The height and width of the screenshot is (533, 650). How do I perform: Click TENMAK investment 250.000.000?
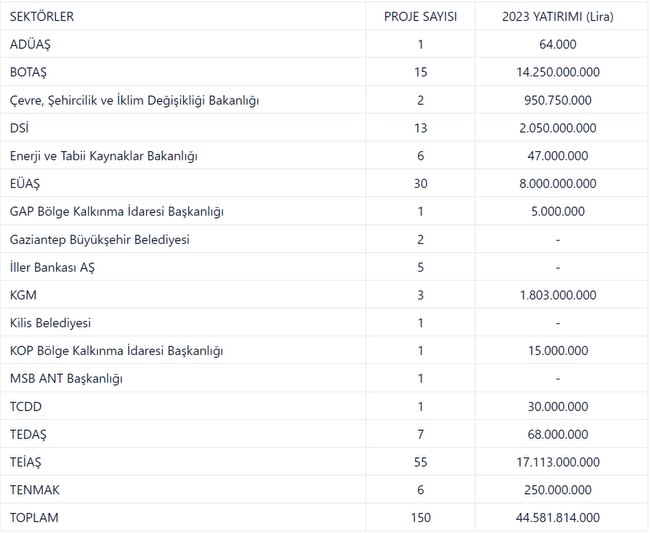click(x=558, y=490)
